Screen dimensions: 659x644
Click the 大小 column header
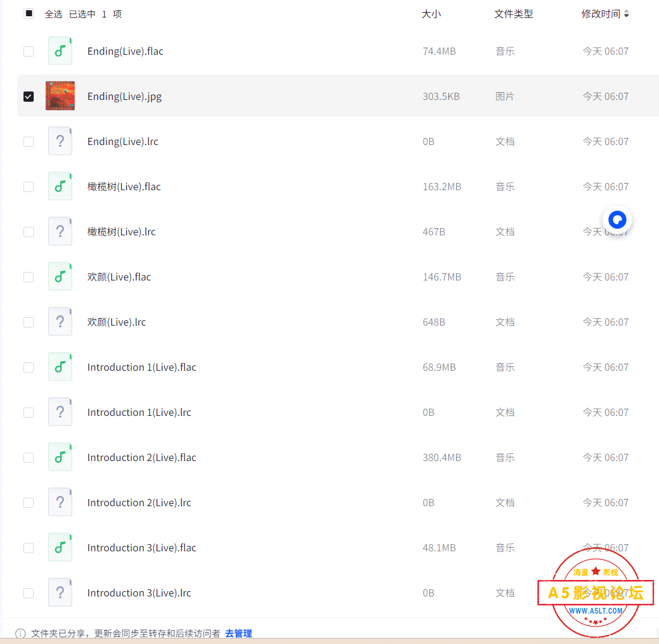(x=431, y=14)
